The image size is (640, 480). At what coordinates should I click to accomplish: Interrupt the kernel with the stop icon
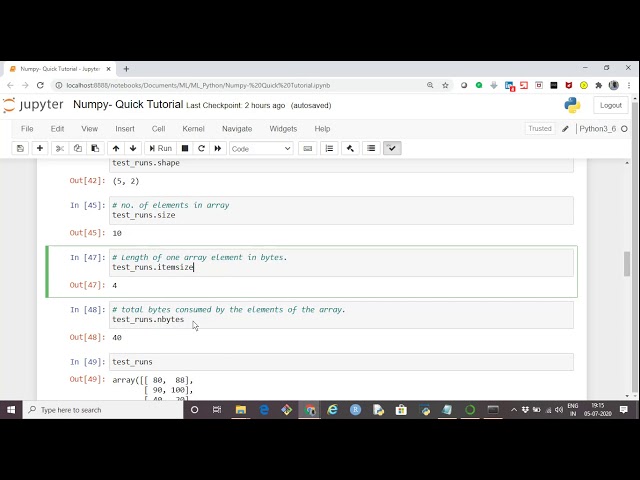tap(185, 148)
